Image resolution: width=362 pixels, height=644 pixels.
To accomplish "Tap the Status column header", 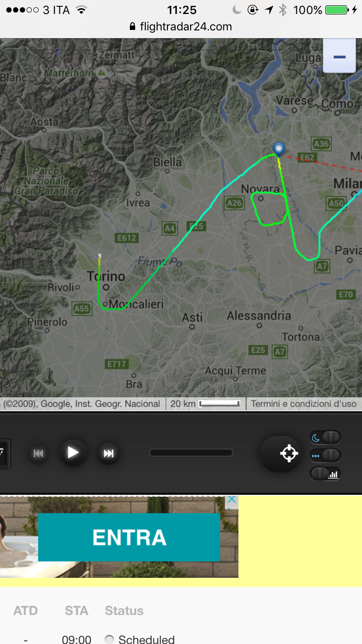I will 124,611.
